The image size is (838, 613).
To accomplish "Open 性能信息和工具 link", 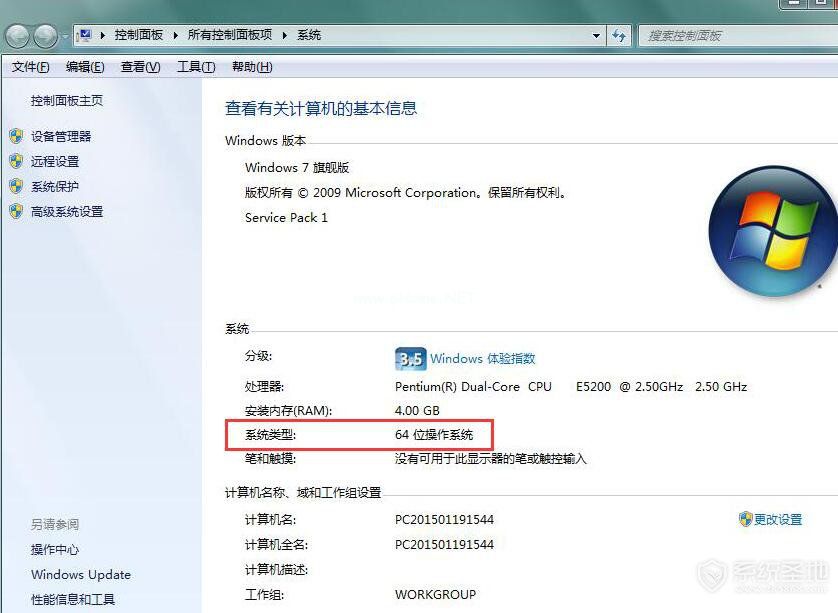I will click(73, 600).
